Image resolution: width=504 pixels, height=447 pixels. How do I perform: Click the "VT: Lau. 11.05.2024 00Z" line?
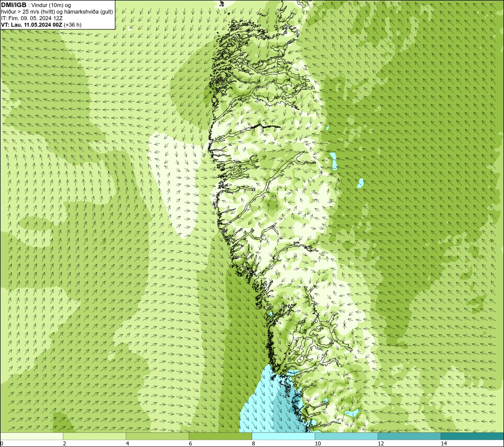pyautogui.click(x=31, y=25)
